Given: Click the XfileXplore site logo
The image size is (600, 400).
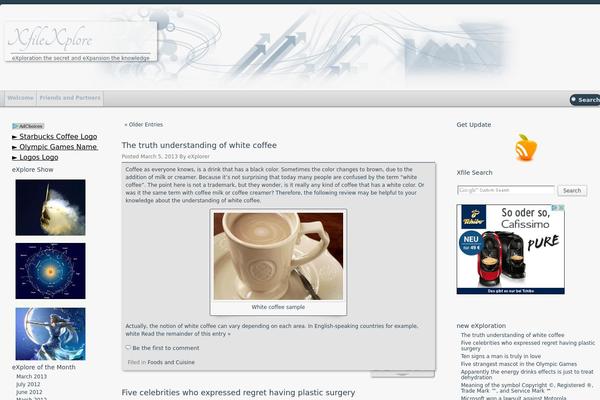Looking at the screenshot, I should point(50,39).
